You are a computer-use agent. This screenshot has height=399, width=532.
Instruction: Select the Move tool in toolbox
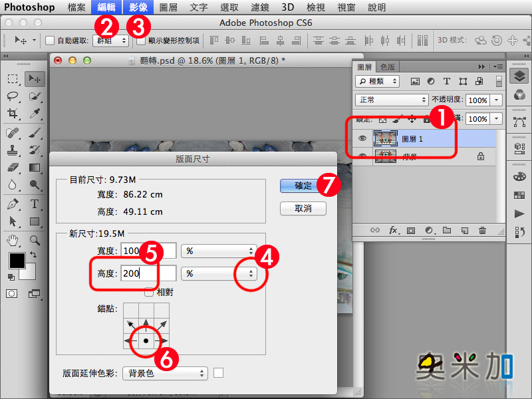[35, 79]
